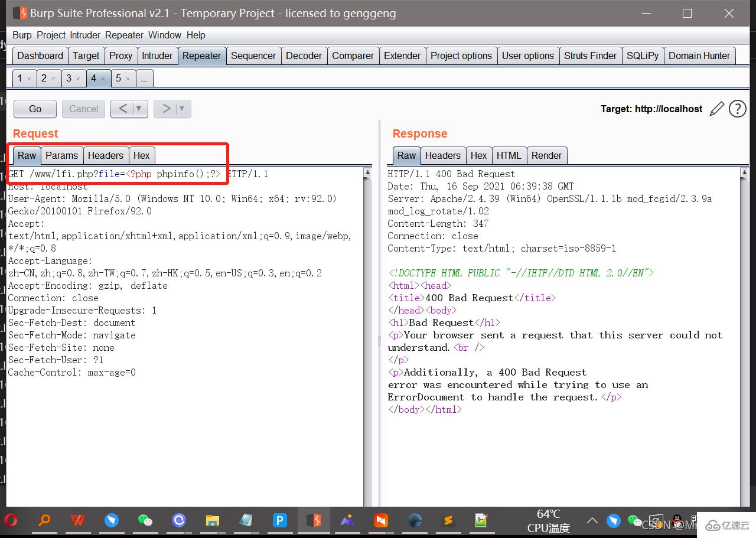Select the Burp Suite taskbar icon
Screen dimensions: 756x538
tap(314, 520)
